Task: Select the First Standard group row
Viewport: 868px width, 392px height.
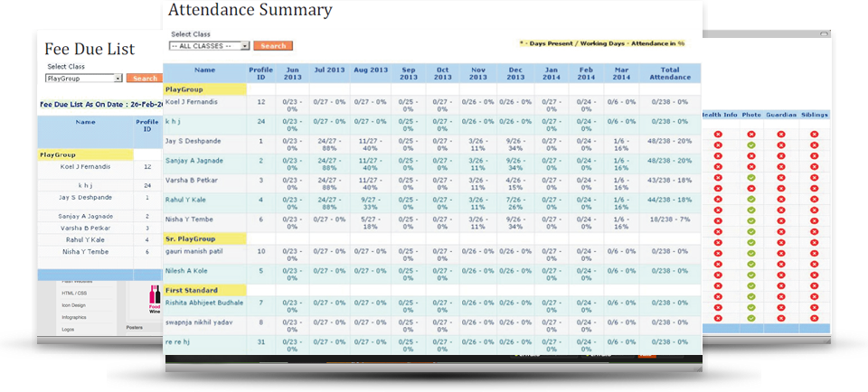Action: tap(205, 290)
